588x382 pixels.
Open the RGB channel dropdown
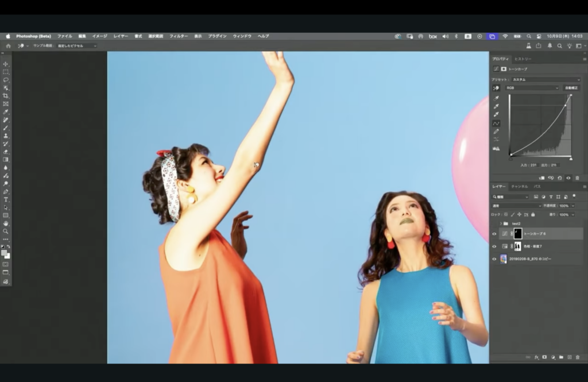(532, 88)
